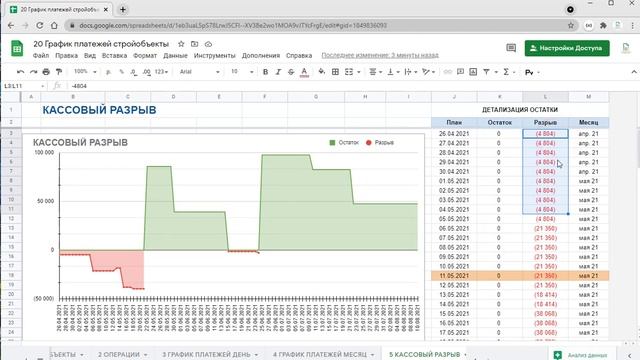
Task: Insert a comment with the toolbar icon
Action: pos(460,72)
